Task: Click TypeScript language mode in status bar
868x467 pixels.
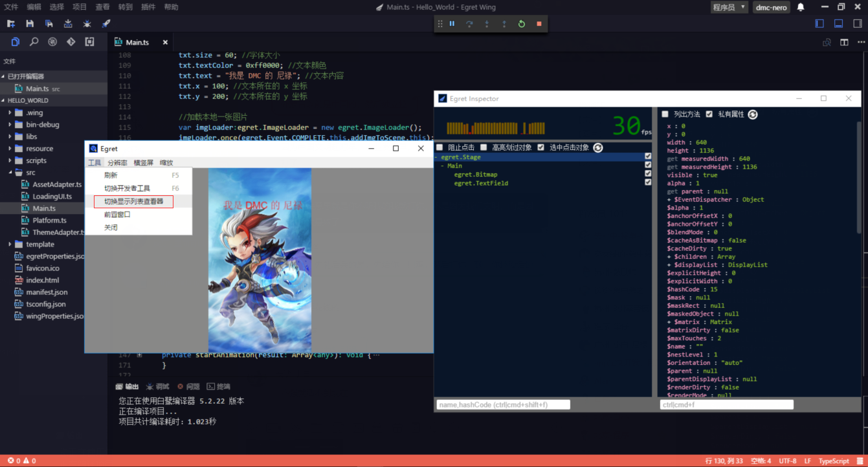Action: pyautogui.click(x=834, y=461)
